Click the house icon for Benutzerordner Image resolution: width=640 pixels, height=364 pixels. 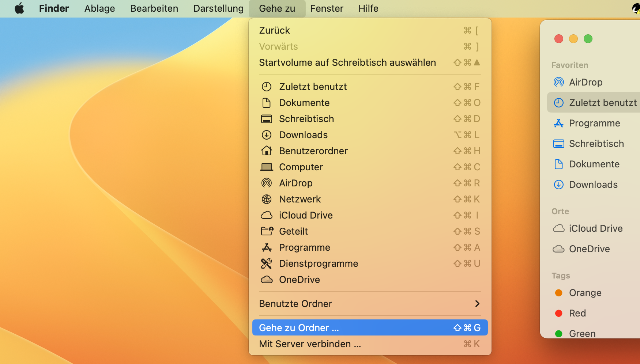[267, 151]
